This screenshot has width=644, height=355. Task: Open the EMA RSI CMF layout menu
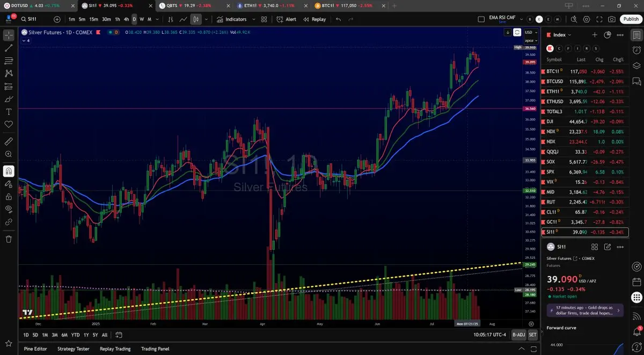point(502,19)
